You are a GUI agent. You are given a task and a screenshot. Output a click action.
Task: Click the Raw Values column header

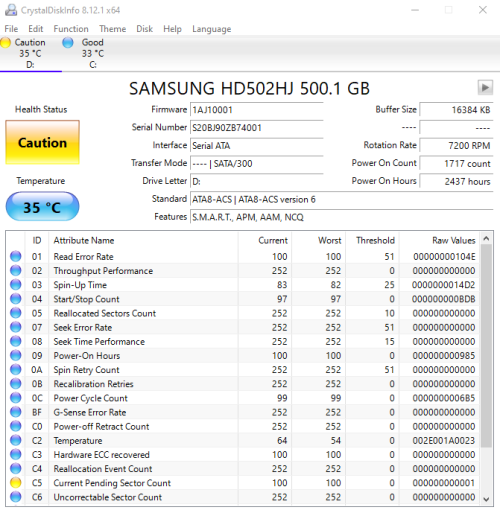(x=439, y=240)
